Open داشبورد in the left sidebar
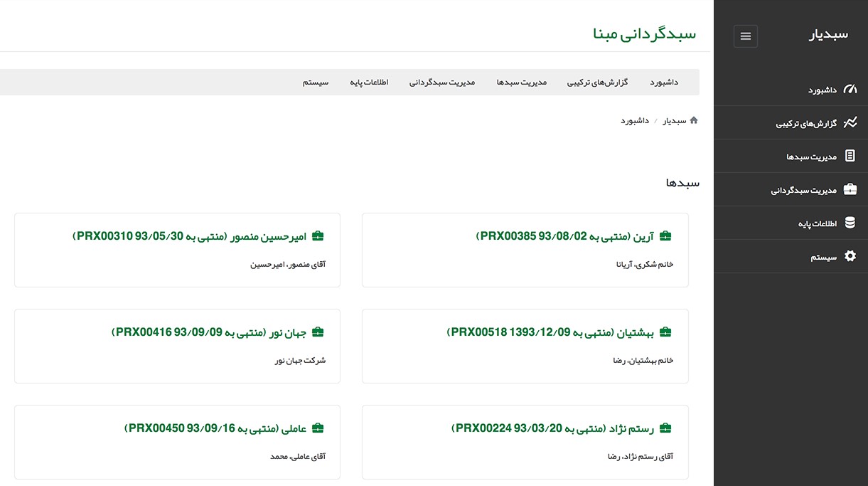This screenshot has width=868, height=486. (x=791, y=90)
